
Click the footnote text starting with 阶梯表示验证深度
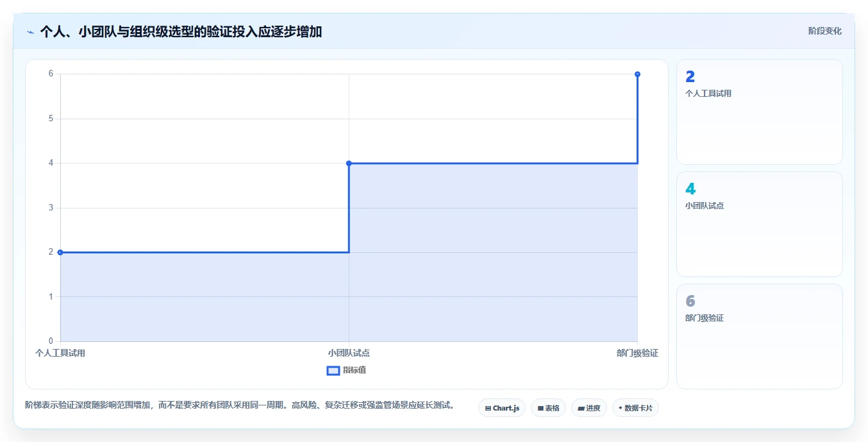[x=240, y=405]
